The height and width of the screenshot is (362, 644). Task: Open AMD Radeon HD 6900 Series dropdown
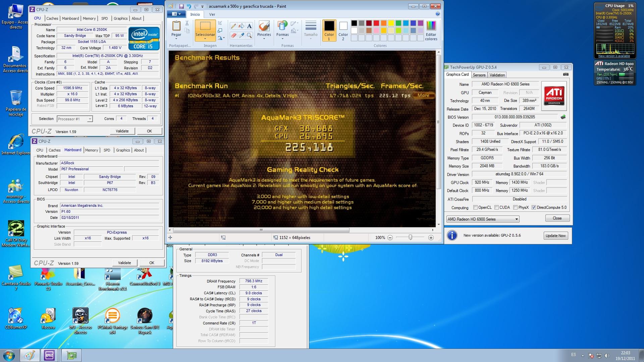point(483,219)
